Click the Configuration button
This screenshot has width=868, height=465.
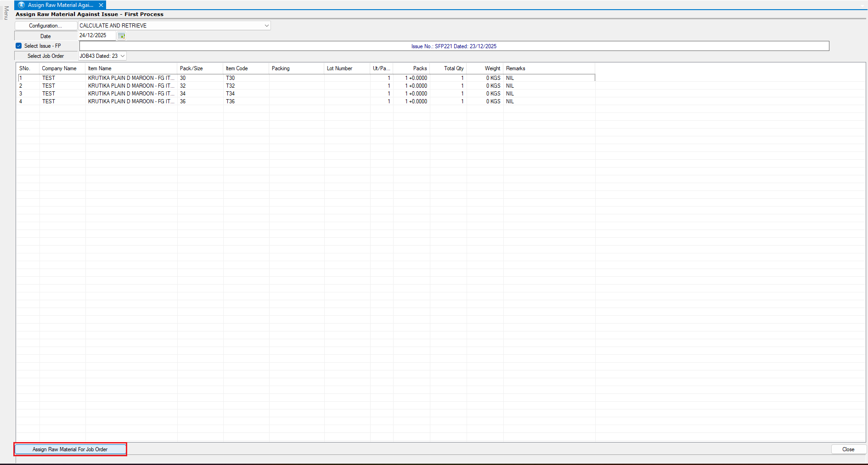[45, 26]
